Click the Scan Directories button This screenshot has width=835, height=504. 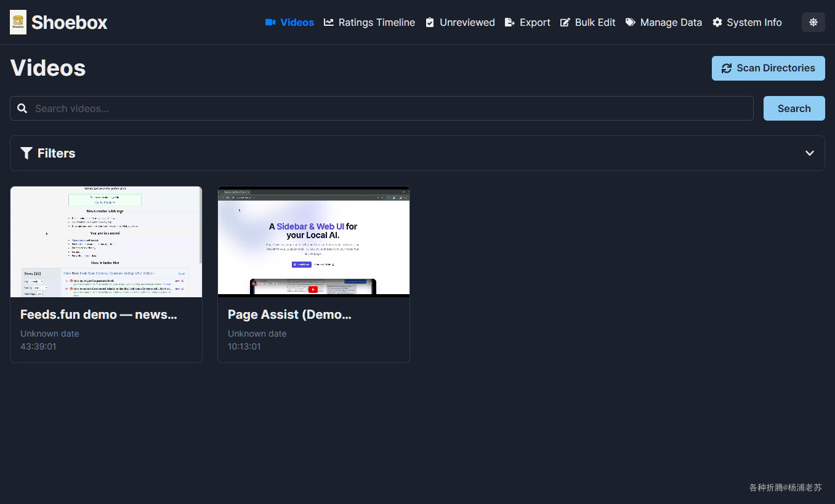point(768,68)
